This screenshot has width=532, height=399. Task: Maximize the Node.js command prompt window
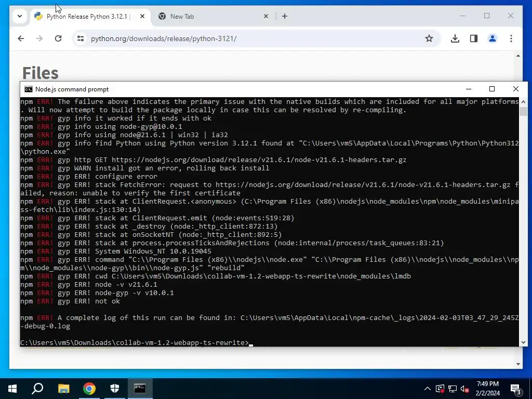(x=492, y=89)
